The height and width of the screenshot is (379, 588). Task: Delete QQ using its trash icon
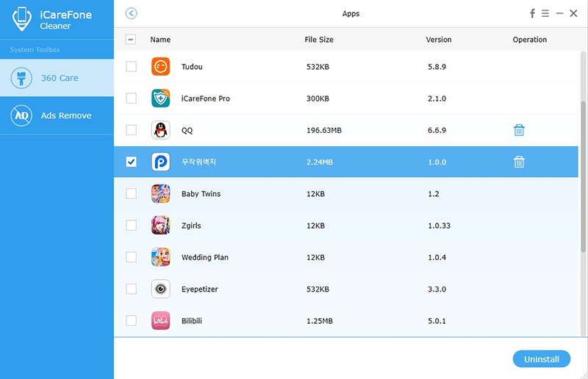[519, 130]
